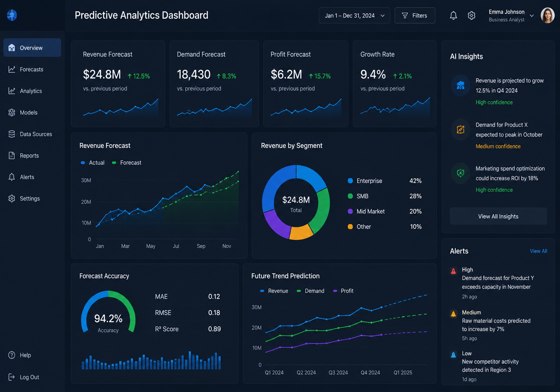Open the Jan 1 – Dec 31, 2024 date range dropdown
The width and height of the screenshot is (560, 392).
[x=354, y=16]
